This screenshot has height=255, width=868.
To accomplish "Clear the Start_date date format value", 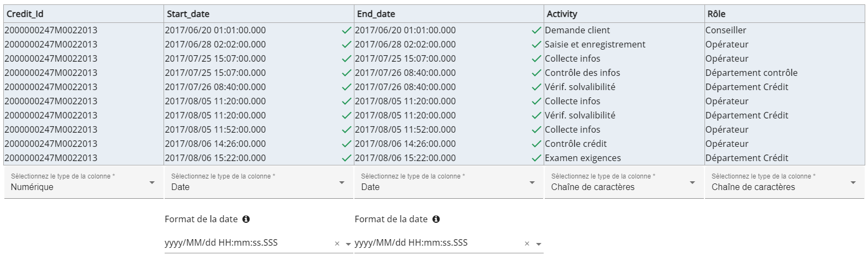I will (x=337, y=244).
